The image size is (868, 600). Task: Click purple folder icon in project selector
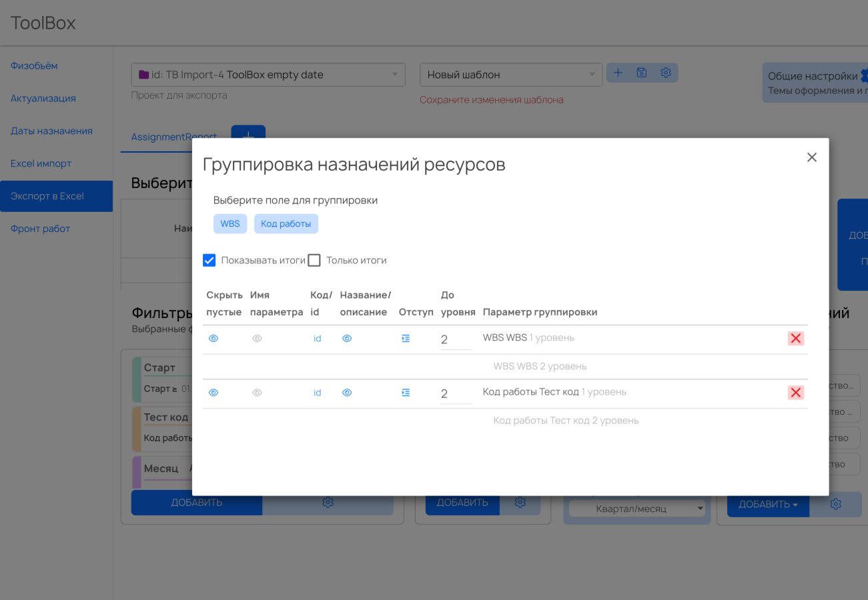coord(143,75)
